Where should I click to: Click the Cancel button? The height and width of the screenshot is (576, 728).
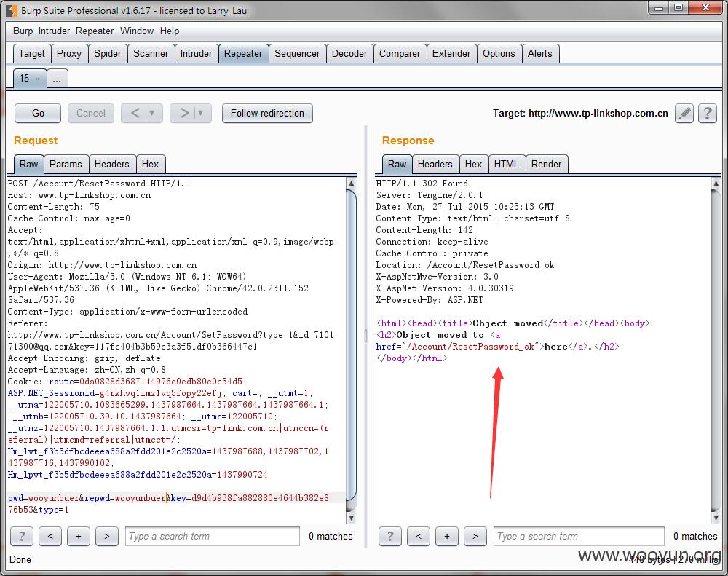click(x=91, y=114)
